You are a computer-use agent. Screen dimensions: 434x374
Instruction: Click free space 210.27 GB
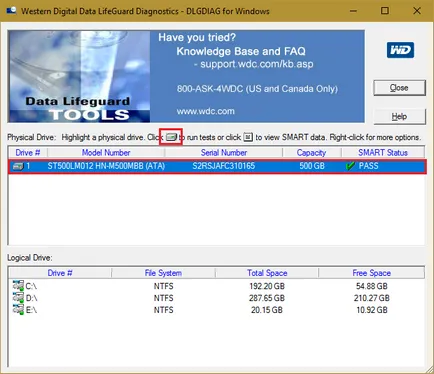click(372, 298)
